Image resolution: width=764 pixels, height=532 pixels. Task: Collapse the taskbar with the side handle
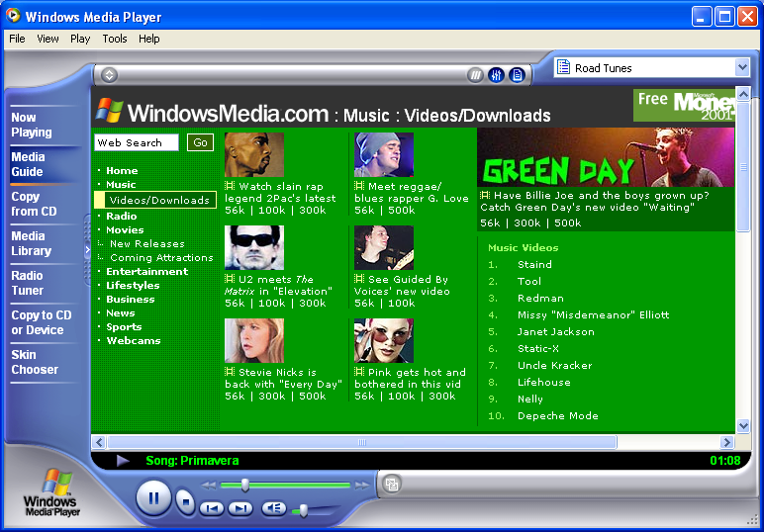click(87, 251)
